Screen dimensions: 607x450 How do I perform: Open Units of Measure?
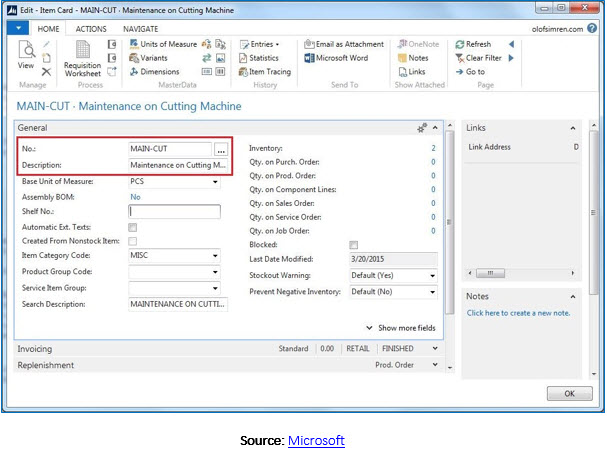coord(163,44)
